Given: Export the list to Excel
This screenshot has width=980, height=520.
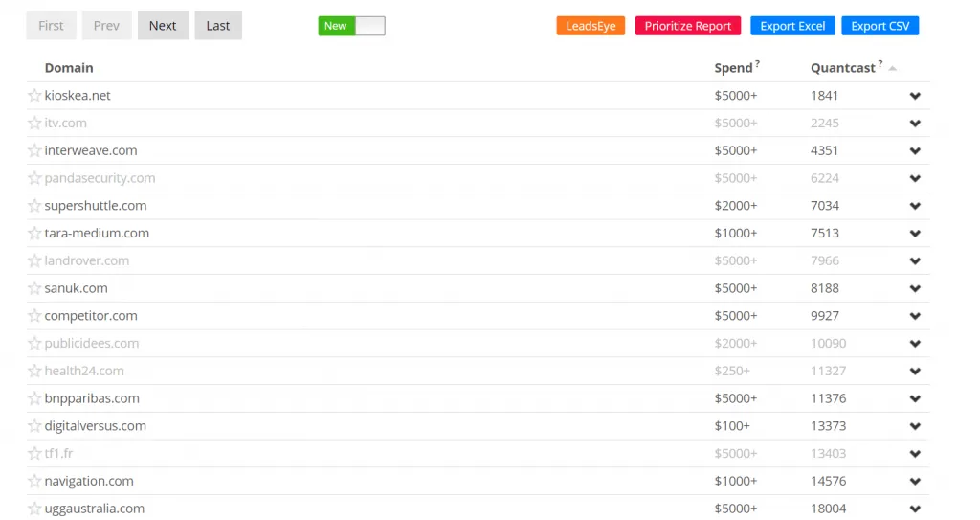Looking at the screenshot, I should point(792,26).
